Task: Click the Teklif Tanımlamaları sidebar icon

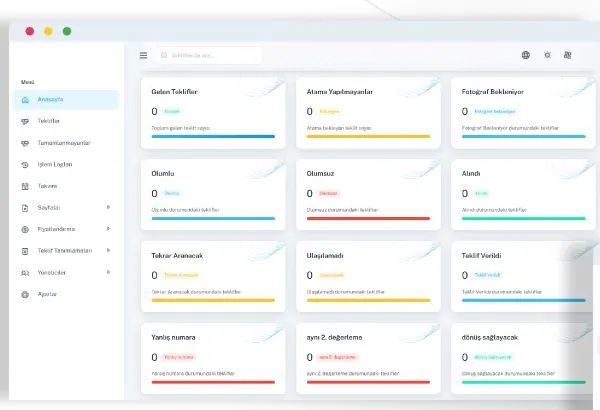Action: [25, 251]
